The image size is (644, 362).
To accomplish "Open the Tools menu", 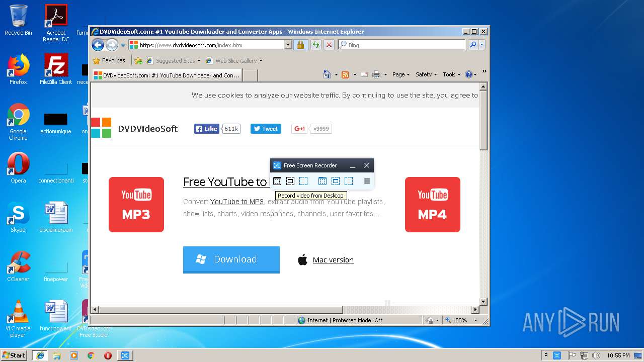I will coord(452,74).
